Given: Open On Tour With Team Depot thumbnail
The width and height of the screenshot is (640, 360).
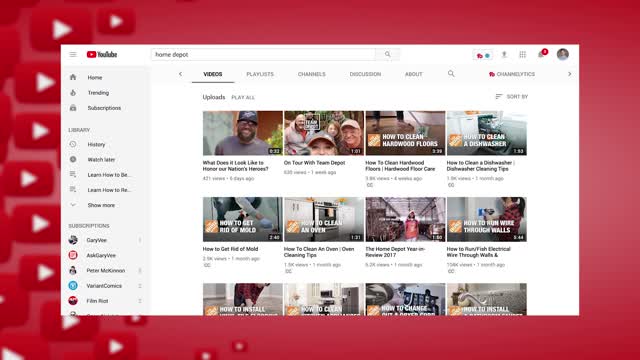Looking at the screenshot, I should pyautogui.click(x=324, y=133).
